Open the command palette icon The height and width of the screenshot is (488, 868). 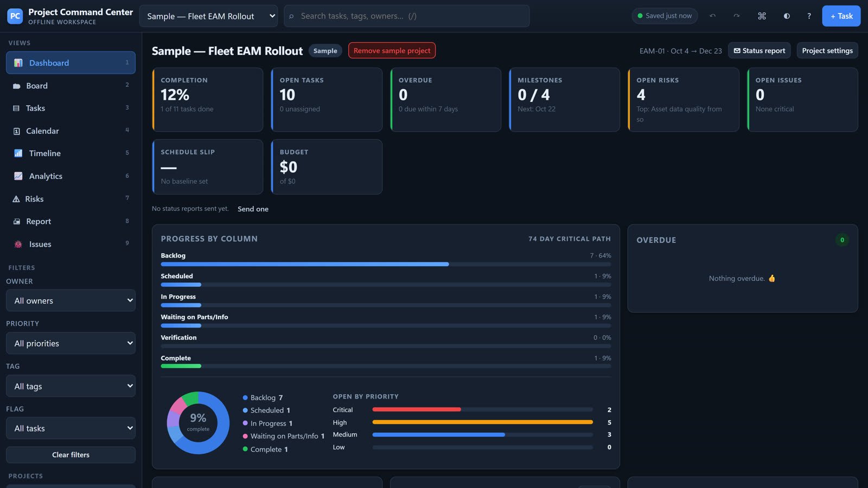click(x=762, y=16)
